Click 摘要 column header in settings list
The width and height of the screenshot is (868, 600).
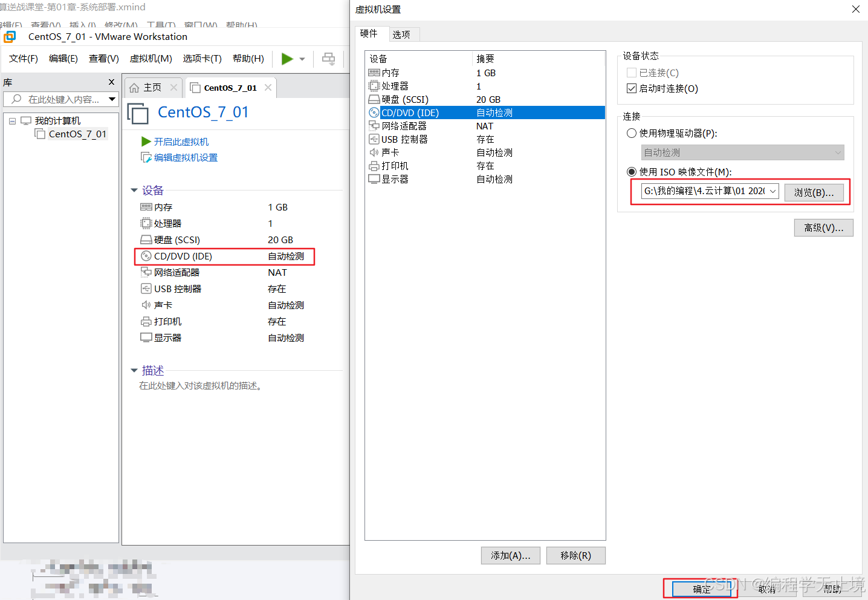tap(538, 59)
